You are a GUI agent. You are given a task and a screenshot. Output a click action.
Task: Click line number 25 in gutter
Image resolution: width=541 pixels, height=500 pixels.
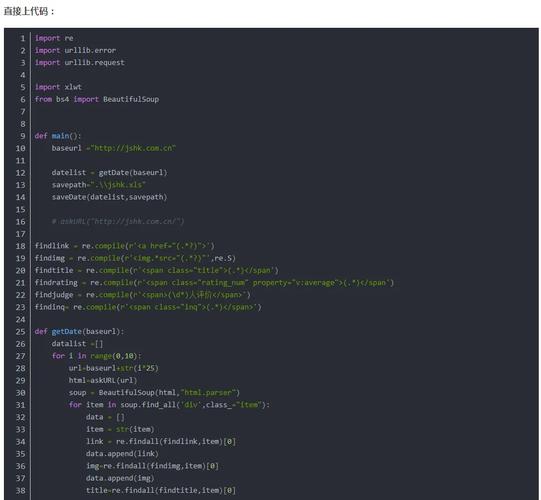[x=21, y=332]
